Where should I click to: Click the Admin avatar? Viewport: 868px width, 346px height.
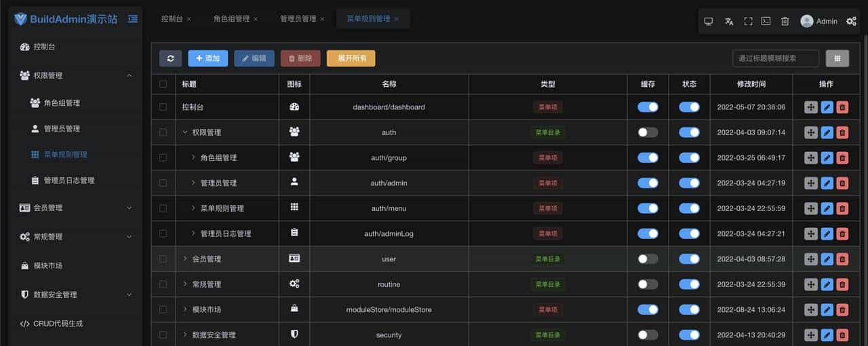click(x=807, y=21)
